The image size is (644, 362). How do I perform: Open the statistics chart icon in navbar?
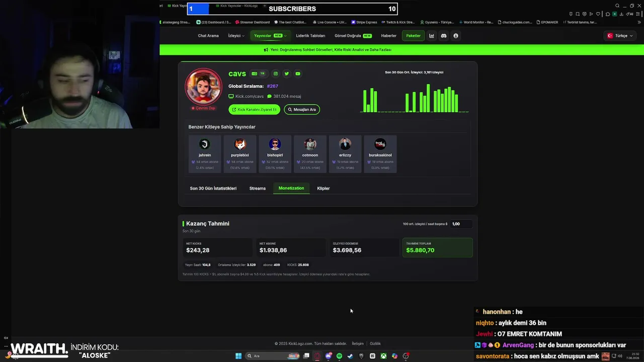pyautogui.click(x=432, y=36)
